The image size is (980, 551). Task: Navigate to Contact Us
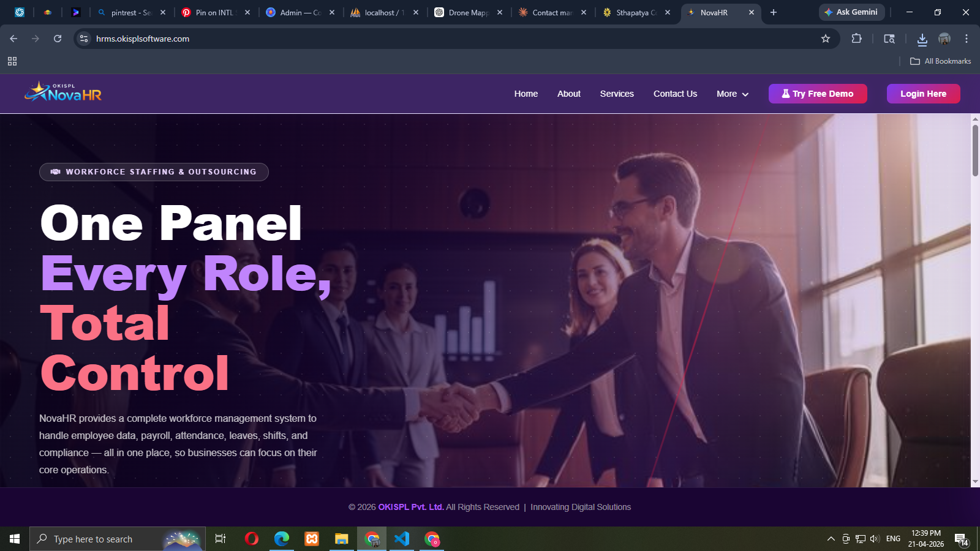tap(675, 94)
